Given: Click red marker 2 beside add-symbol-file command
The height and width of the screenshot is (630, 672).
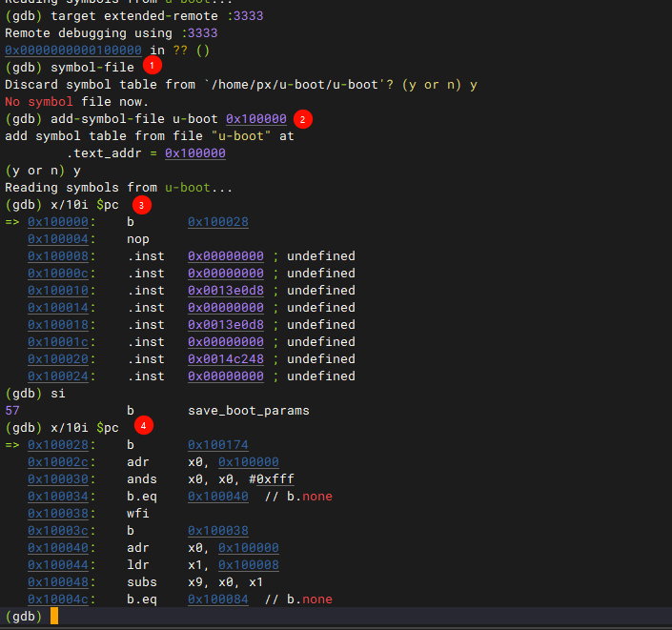Looking at the screenshot, I should click(x=302, y=118).
